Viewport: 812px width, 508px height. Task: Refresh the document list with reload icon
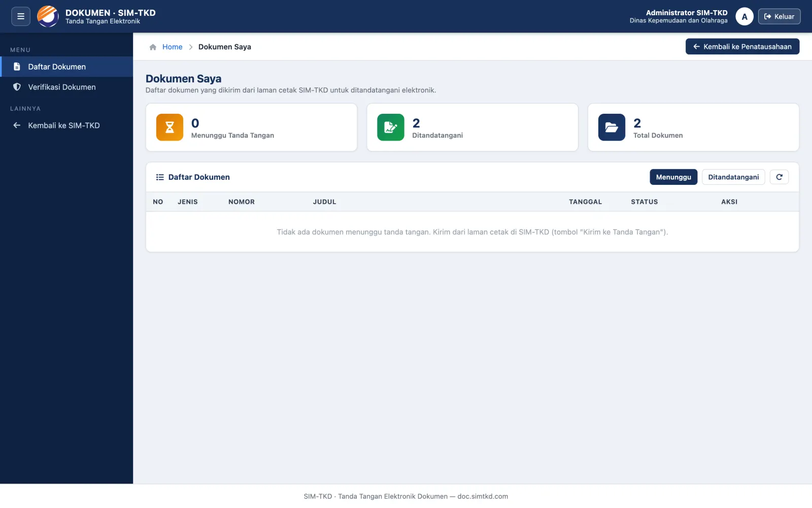point(779,177)
